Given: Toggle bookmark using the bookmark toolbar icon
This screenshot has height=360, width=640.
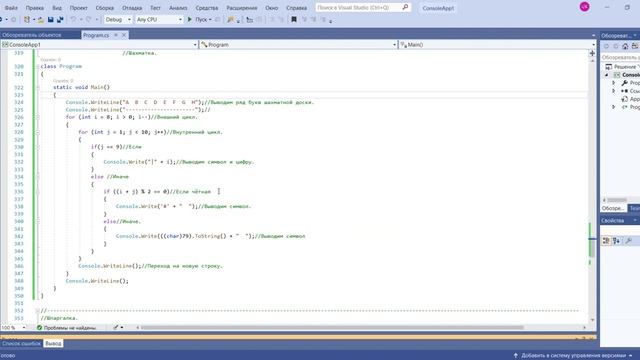Looking at the screenshot, I should pos(293,20).
